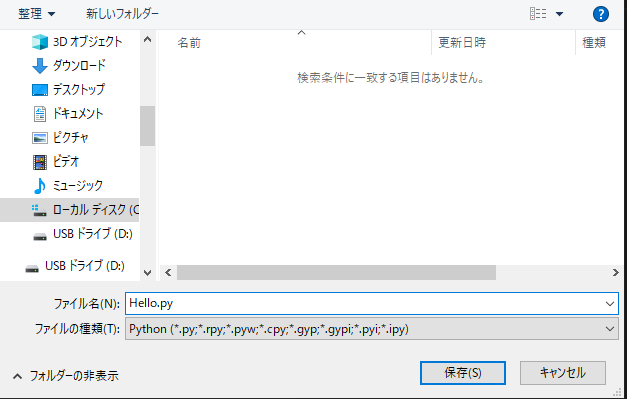Click the ピクチャ image icon
Image resolution: width=627 pixels, height=399 pixels.
click(x=40, y=138)
